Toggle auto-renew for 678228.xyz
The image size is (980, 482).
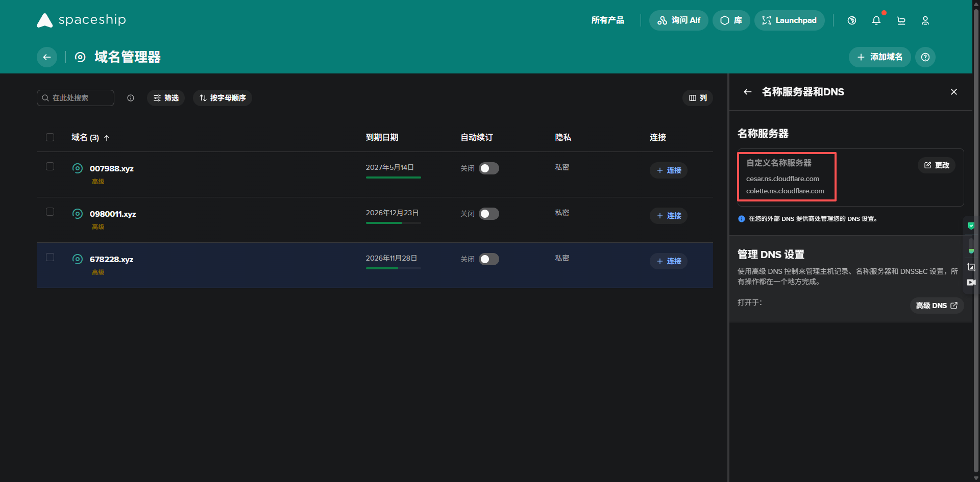click(489, 259)
